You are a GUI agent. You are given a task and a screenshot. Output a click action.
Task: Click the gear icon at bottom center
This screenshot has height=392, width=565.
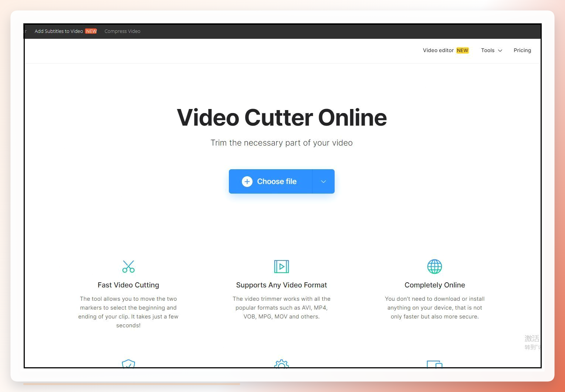click(x=281, y=364)
